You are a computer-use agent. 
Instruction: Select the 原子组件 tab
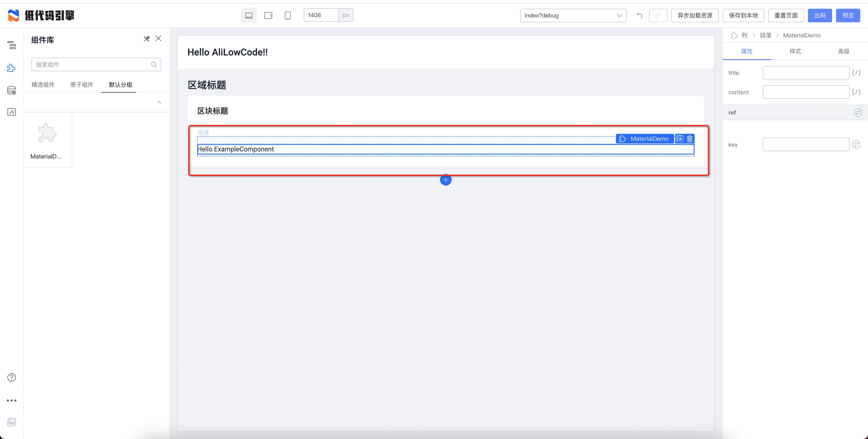click(82, 85)
